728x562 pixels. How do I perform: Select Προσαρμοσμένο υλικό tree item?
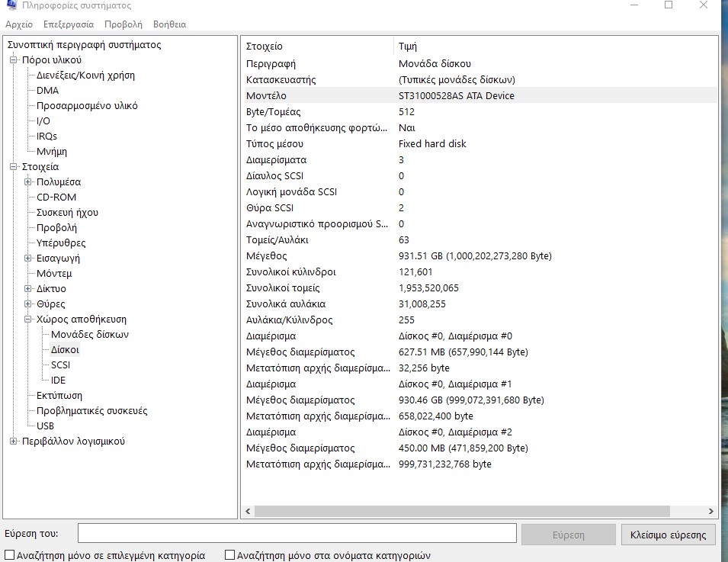[88, 106]
